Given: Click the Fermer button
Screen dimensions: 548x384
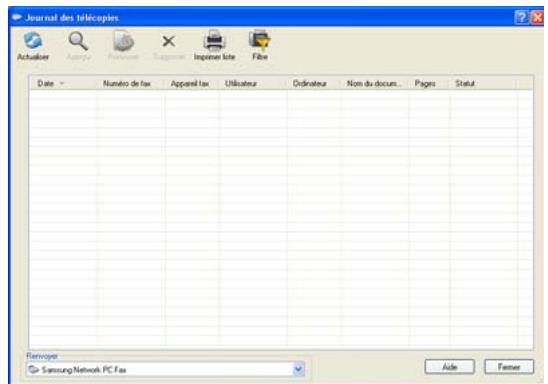Looking at the screenshot, I should (x=509, y=367).
